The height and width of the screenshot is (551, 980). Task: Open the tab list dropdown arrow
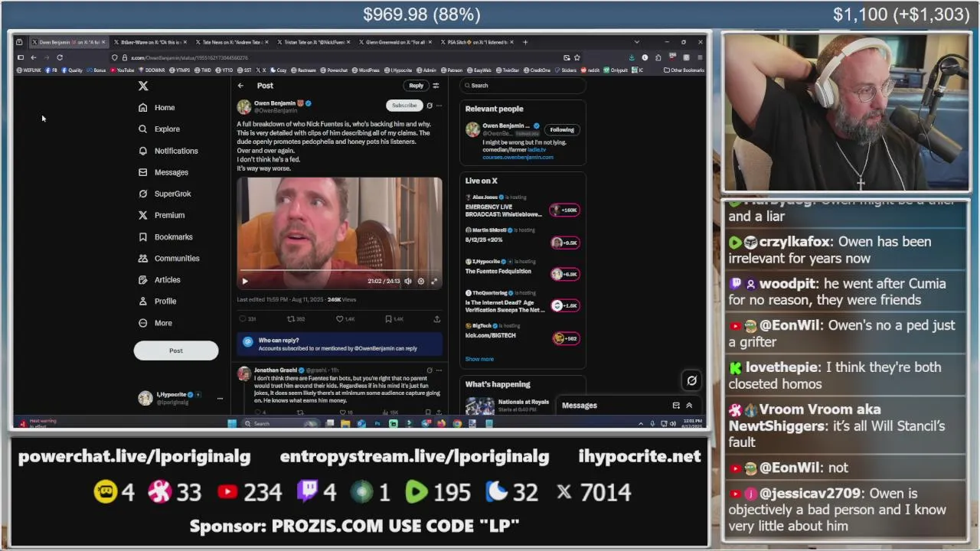(636, 42)
